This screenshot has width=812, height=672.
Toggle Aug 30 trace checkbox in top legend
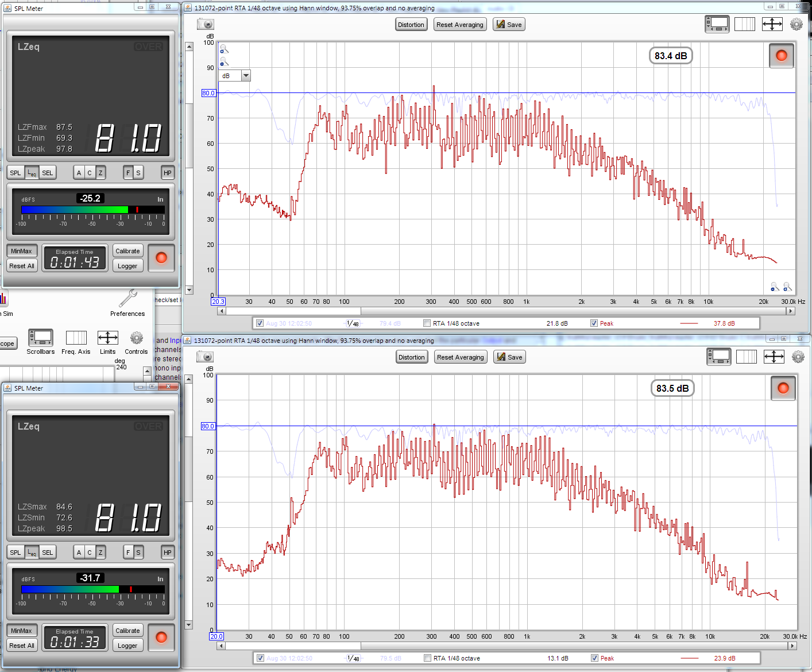pos(260,323)
